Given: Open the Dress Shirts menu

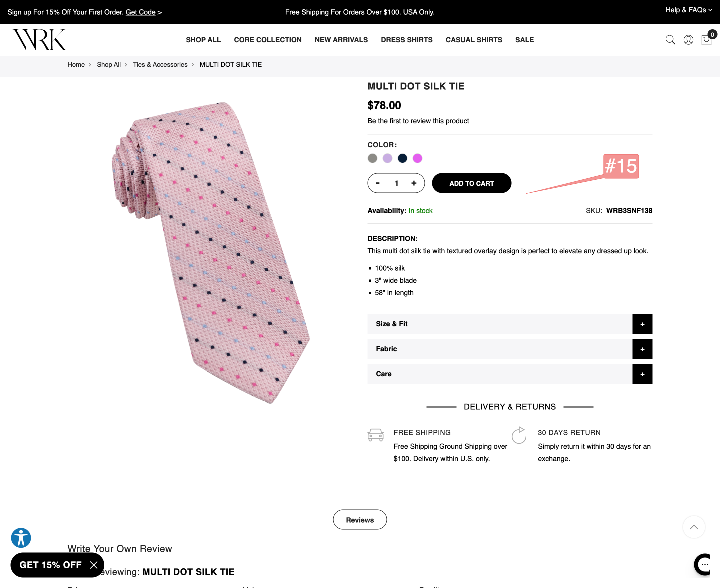Looking at the screenshot, I should tap(406, 40).
